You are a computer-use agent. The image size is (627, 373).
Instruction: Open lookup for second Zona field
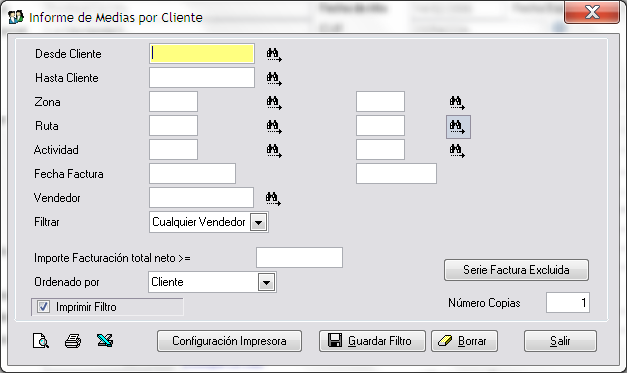click(457, 103)
